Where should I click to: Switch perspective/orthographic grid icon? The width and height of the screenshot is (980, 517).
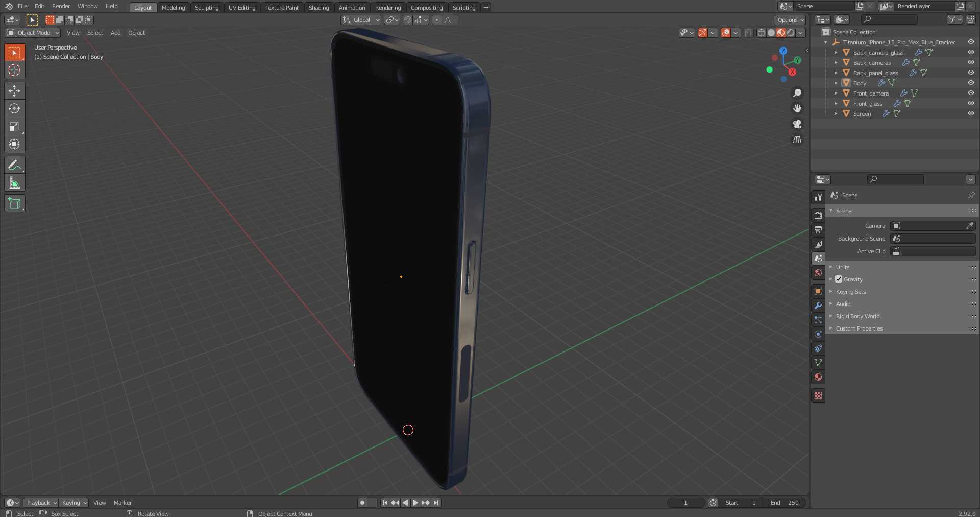pos(797,139)
